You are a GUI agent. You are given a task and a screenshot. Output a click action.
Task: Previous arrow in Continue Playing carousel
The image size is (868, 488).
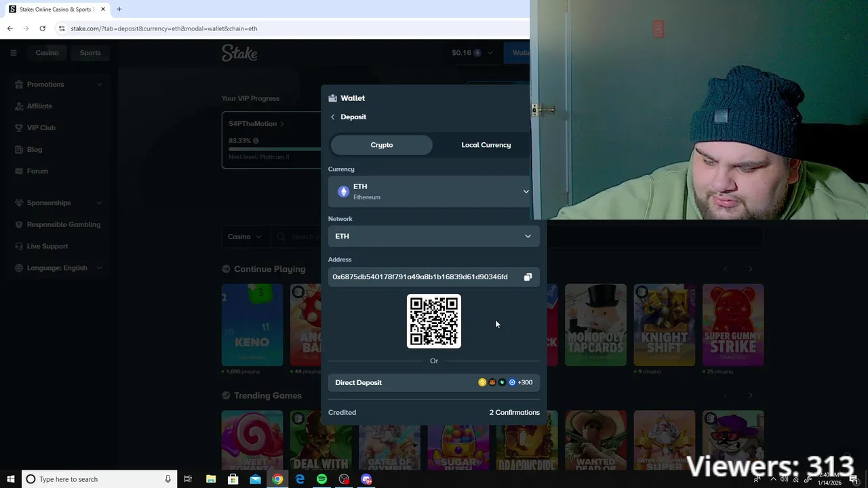pos(725,269)
